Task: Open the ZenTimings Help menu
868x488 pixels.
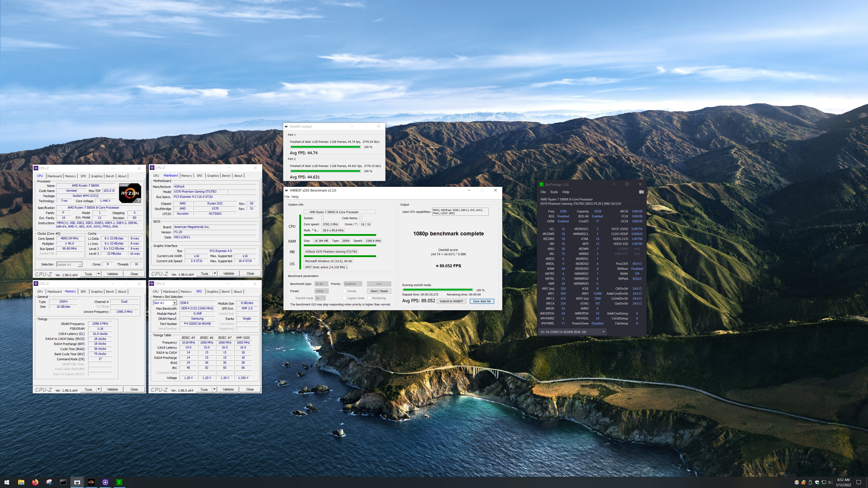Action: pyautogui.click(x=566, y=192)
